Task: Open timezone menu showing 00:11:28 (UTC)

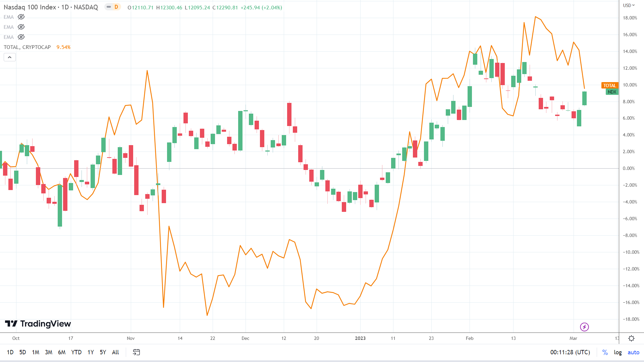Action: (x=570, y=352)
